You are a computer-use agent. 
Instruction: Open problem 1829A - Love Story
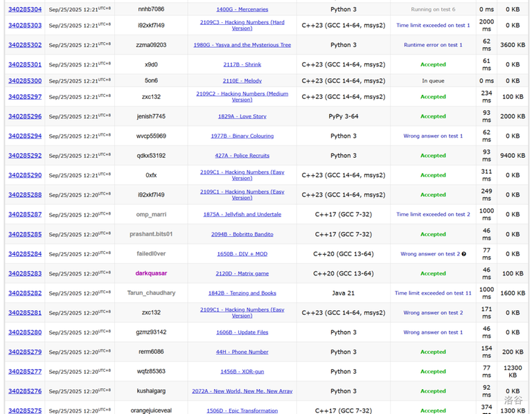[242, 116]
